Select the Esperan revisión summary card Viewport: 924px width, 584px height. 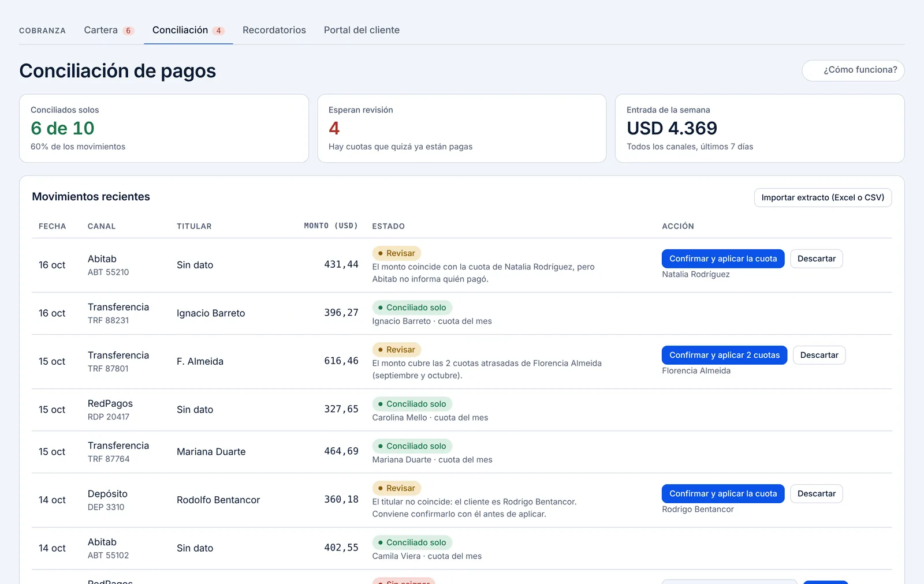pos(462,128)
